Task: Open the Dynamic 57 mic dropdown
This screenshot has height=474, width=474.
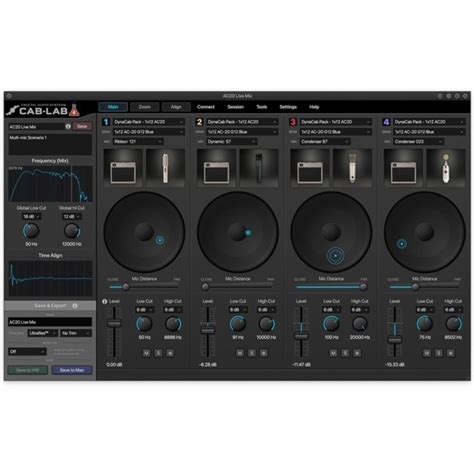Action: tap(231, 142)
